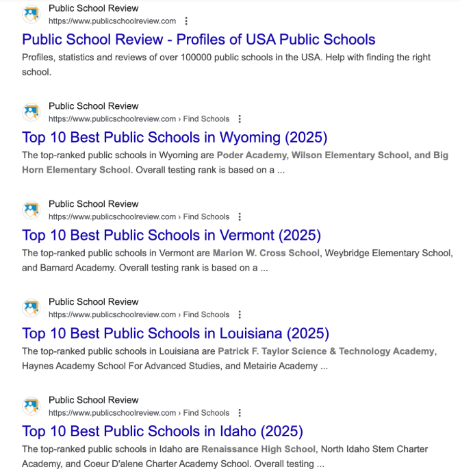460x476 pixels.
Task: Click the Wyoming result's Find Schools URL breadcrumb
Action: [x=139, y=119]
